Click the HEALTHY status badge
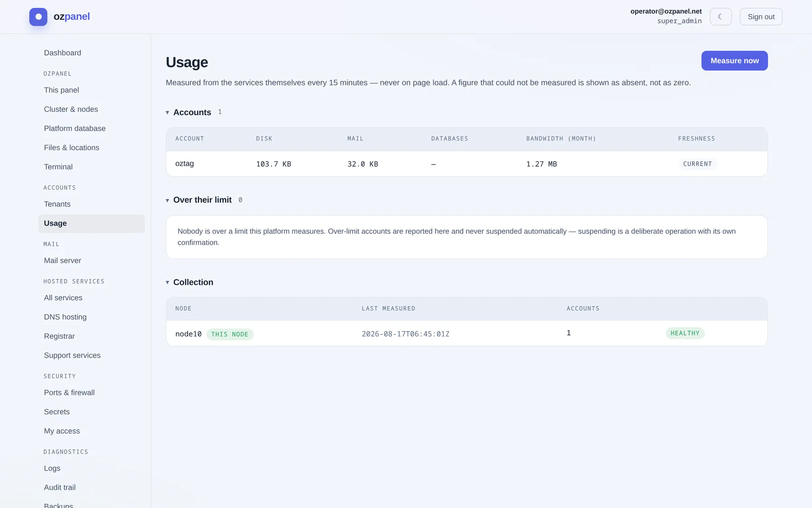This screenshot has width=812, height=508. click(x=685, y=333)
